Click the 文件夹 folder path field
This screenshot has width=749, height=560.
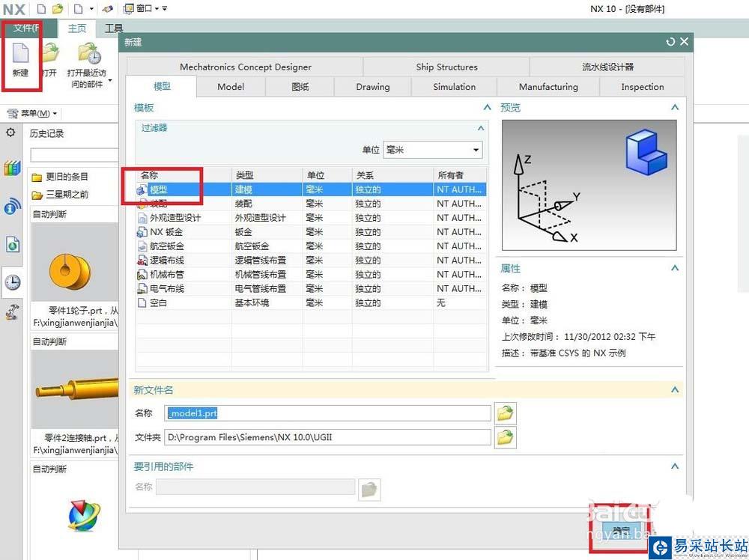[x=328, y=437]
